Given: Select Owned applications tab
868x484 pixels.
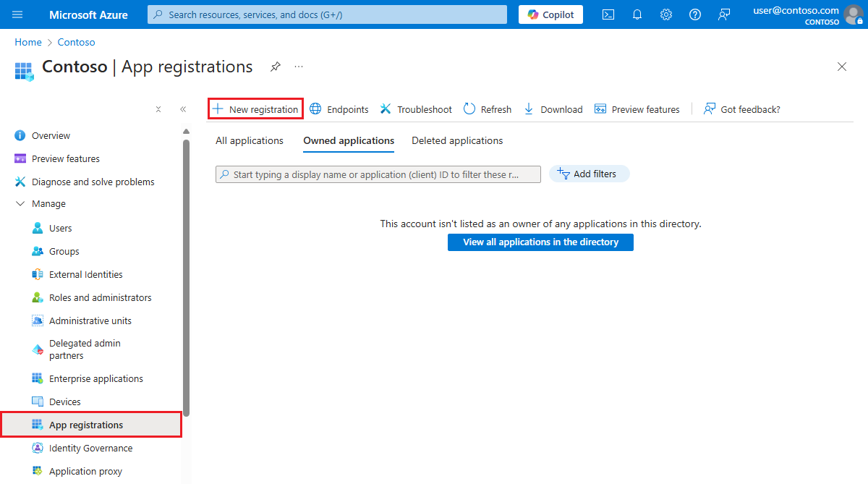Looking at the screenshot, I should (x=349, y=140).
